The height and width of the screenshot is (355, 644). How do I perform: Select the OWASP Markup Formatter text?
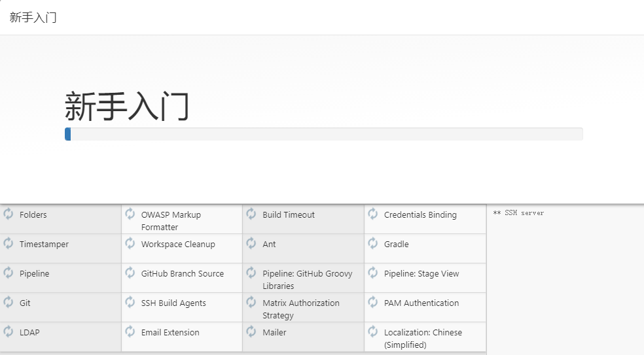tap(171, 221)
